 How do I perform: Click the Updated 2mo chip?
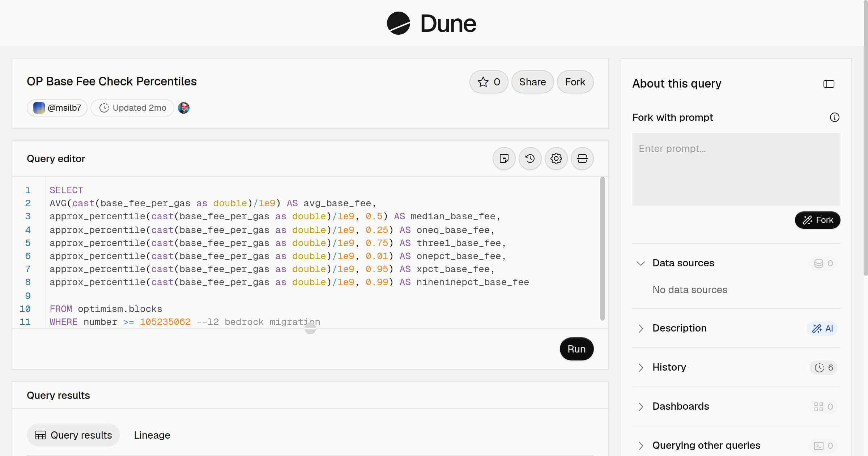click(x=132, y=108)
